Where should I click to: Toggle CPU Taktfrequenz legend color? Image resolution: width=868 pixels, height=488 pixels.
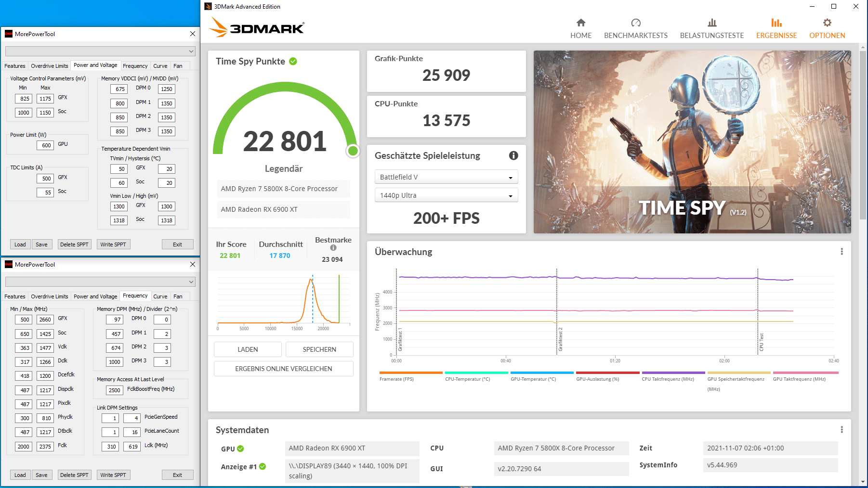(673, 372)
